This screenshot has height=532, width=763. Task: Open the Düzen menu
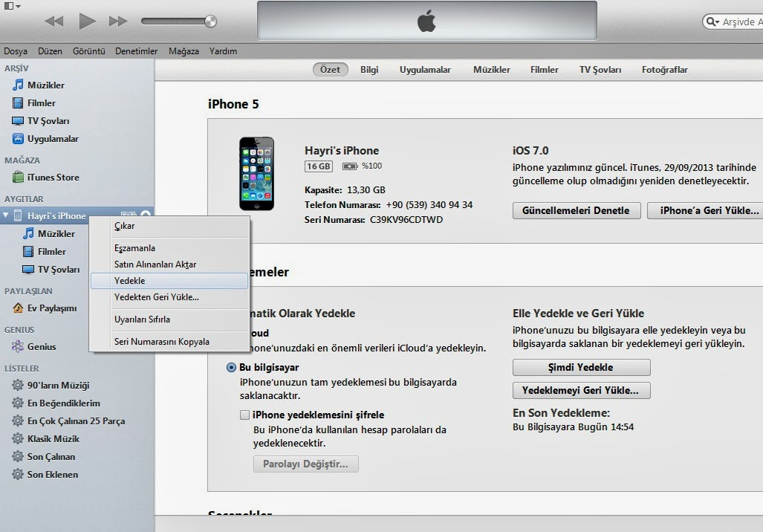[50, 51]
